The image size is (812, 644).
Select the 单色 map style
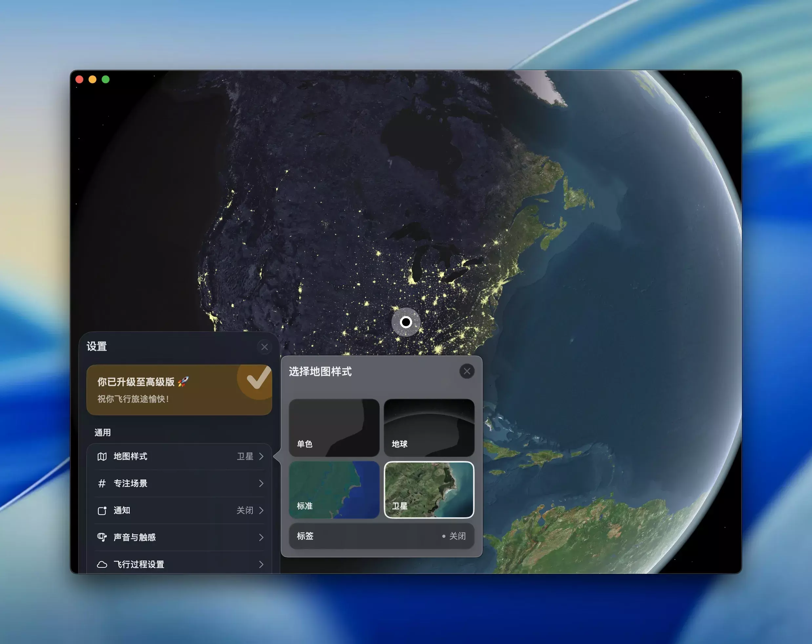pyautogui.click(x=334, y=428)
